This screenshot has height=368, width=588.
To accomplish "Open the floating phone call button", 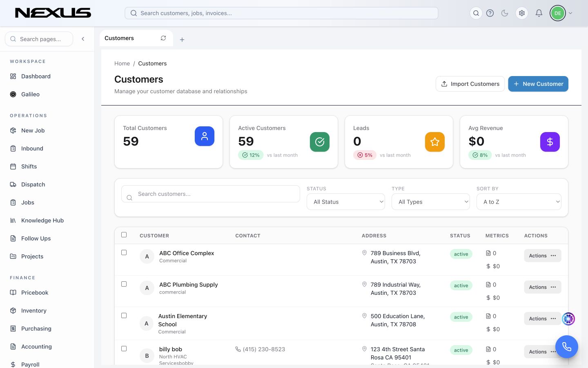I will coord(567,347).
